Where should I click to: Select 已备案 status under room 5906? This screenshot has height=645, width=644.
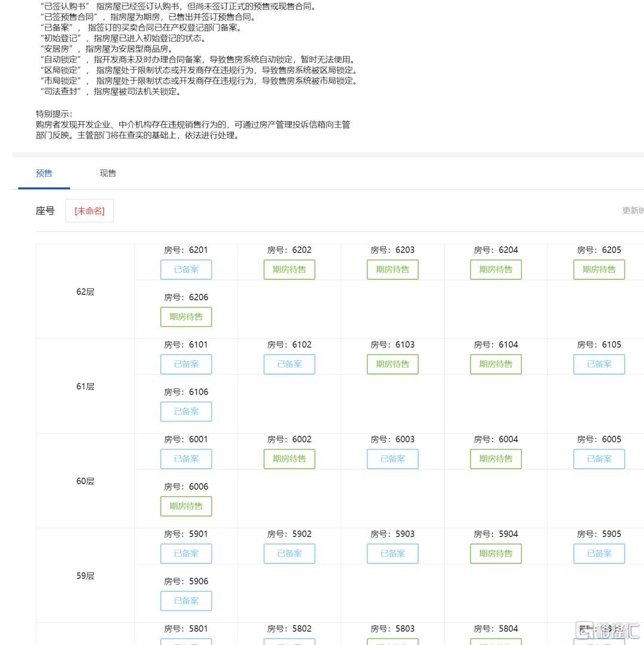186,601
